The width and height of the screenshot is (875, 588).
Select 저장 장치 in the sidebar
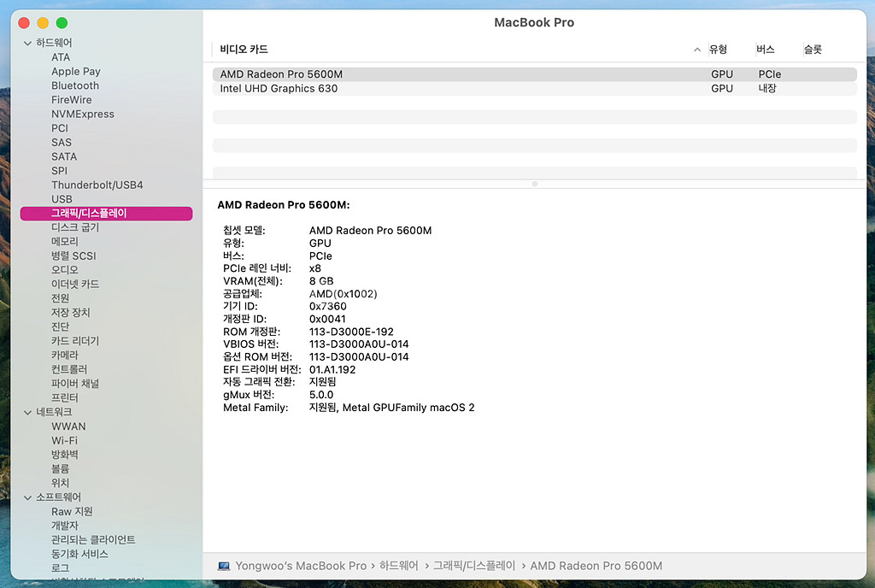[x=70, y=313]
